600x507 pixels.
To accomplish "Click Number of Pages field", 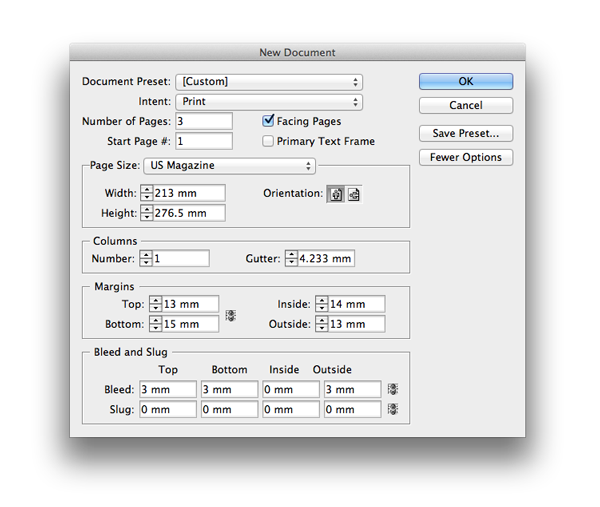I will pyautogui.click(x=204, y=121).
